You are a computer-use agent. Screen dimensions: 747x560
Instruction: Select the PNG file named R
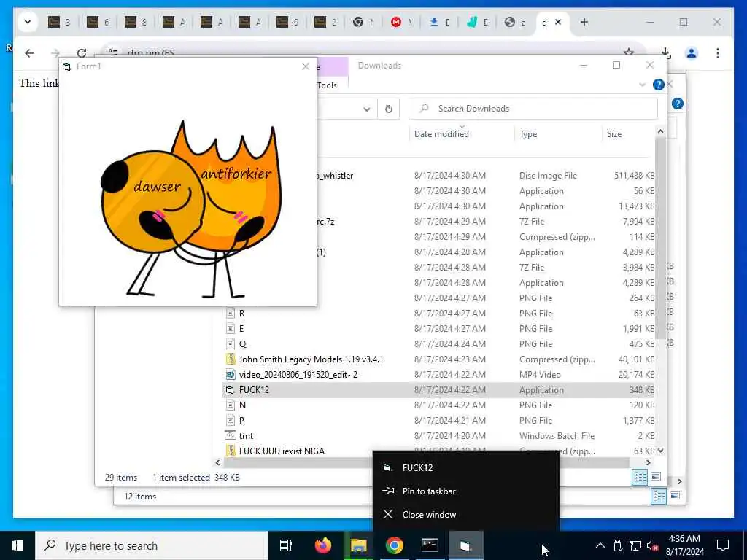pos(438,314)
